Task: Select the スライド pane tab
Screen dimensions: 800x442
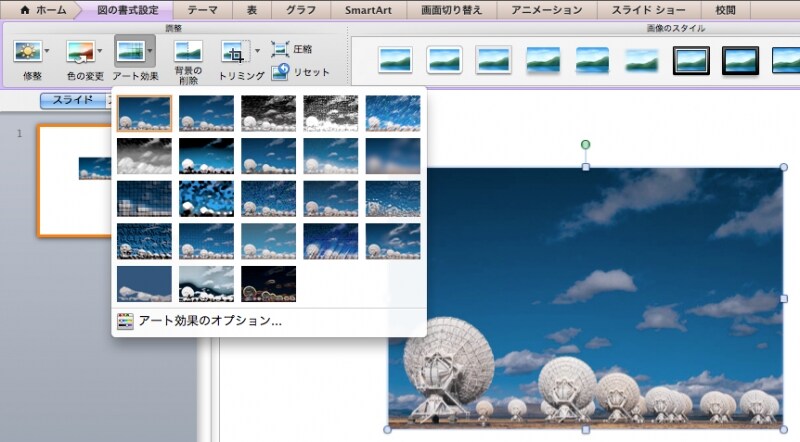Action: (73, 100)
